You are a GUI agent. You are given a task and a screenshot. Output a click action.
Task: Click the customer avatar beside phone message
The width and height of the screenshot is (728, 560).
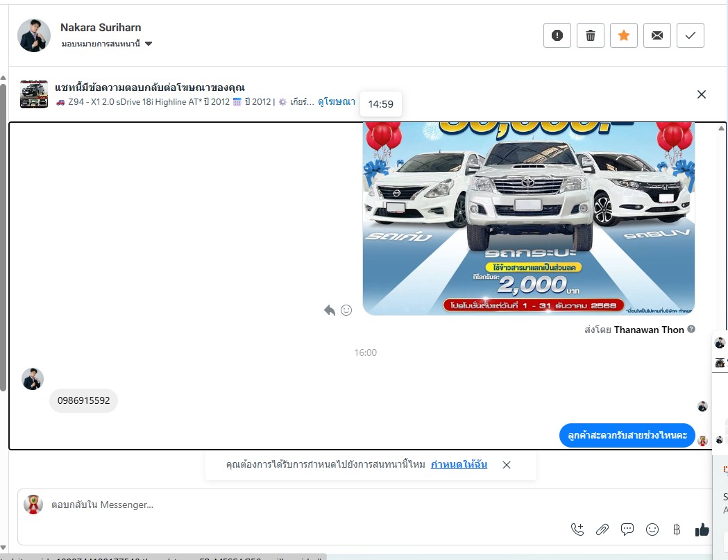(33, 379)
